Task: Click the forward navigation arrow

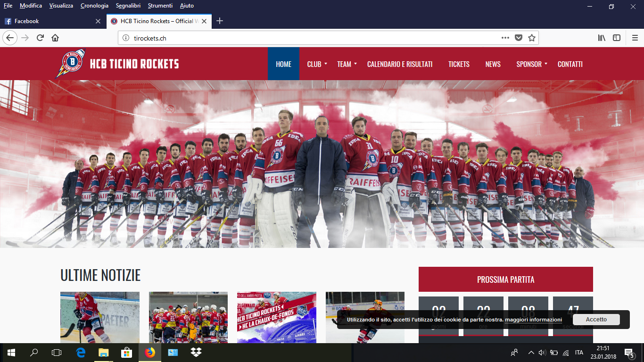Action: pos(25,38)
